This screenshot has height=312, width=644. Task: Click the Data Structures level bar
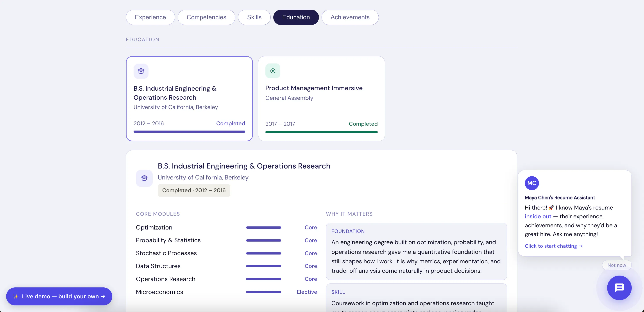(263, 266)
